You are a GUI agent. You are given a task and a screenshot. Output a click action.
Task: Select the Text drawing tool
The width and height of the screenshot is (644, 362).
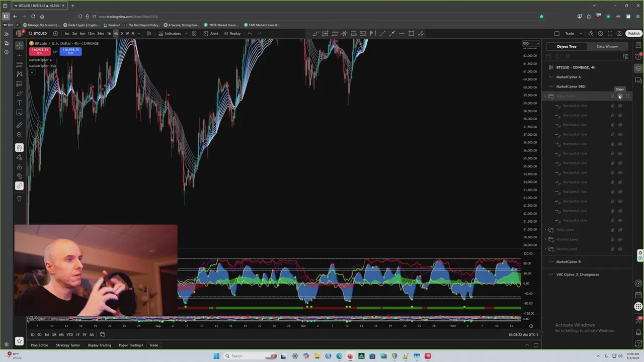[19, 103]
